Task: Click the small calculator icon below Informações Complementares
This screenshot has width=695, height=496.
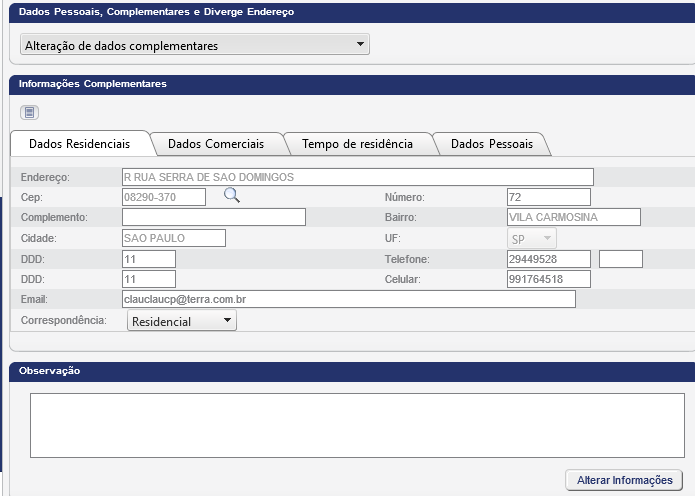Action: tap(29, 113)
